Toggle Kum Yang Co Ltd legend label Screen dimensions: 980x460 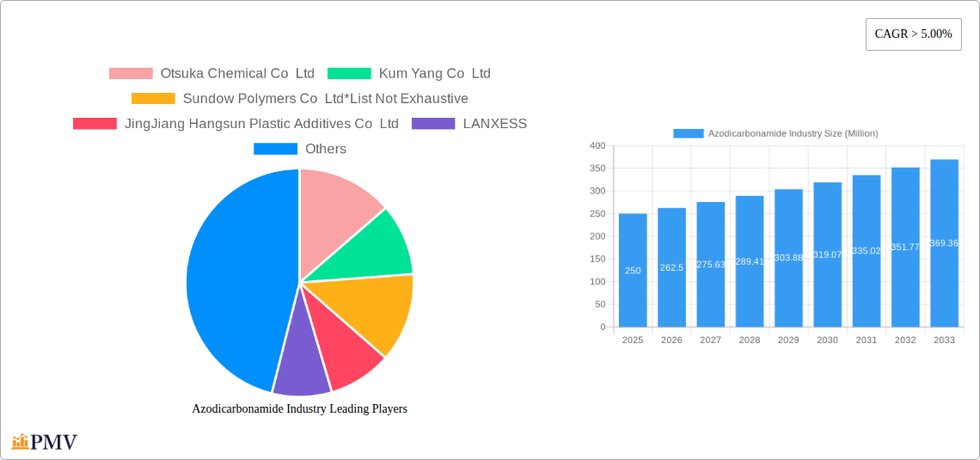[x=435, y=73]
